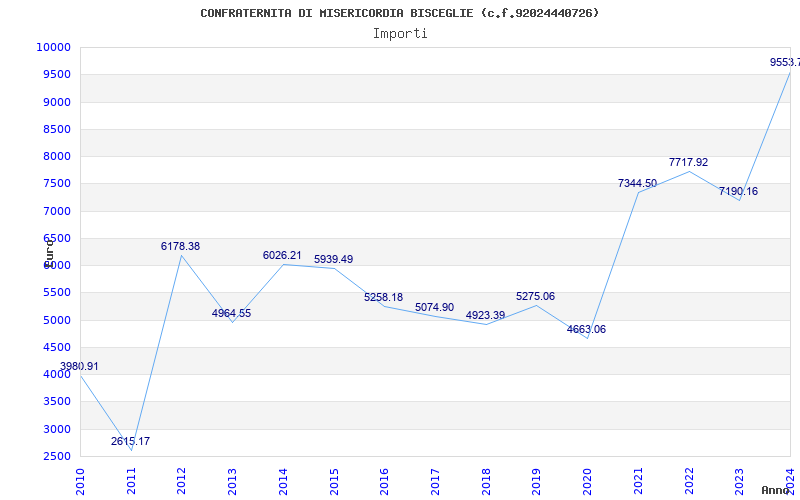800x500 pixels.
Task: Click the x-axis year 2013
Action: [x=232, y=482]
